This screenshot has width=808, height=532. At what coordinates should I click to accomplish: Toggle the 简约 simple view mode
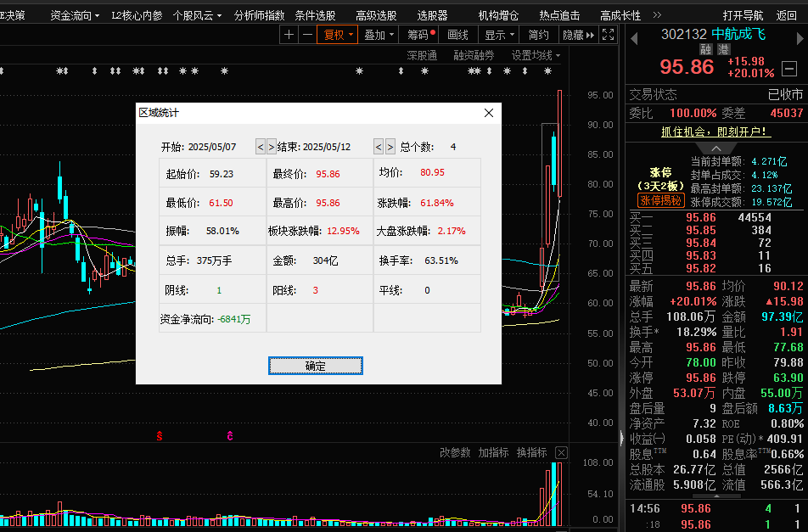pyautogui.click(x=538, y=35)
